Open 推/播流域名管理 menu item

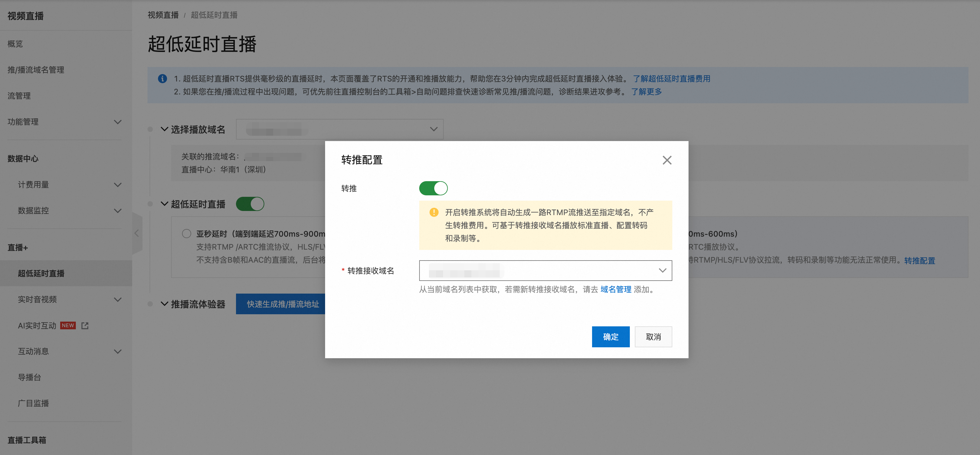pos(36,70)
